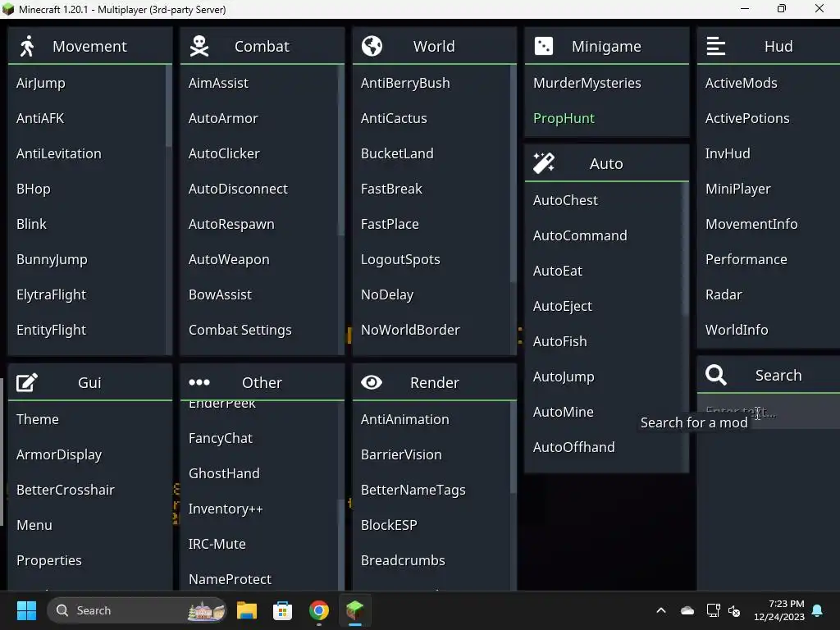
Task: Select ActiveMods in Hud panel
Action: pyautogui.click(x=769, y=83)
